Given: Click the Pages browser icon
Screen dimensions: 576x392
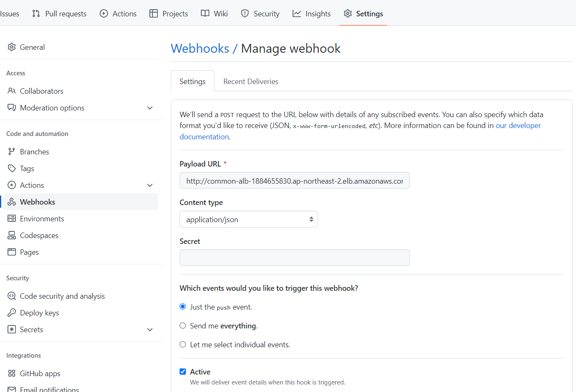Looking at the screenshot, I should click(12, 252).
